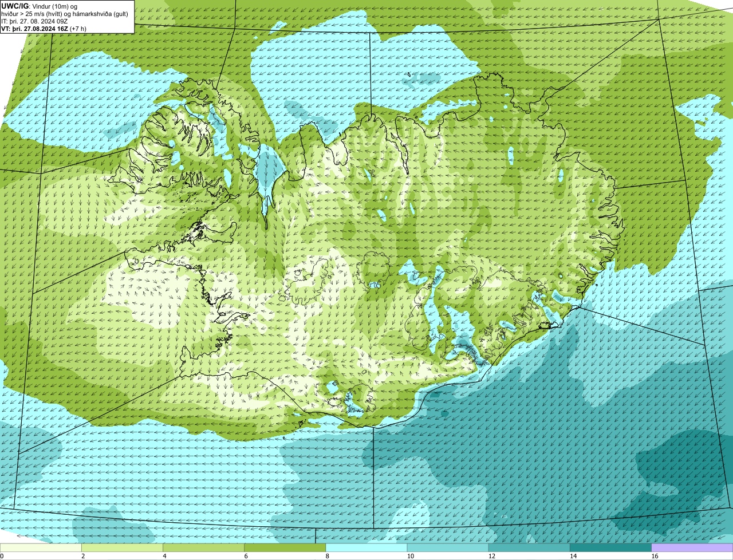Viewport: 733px width, 560px height.
Task: Click the 0–2 m/s pale cream legend swatch
Action: click(x=41, y=548)
